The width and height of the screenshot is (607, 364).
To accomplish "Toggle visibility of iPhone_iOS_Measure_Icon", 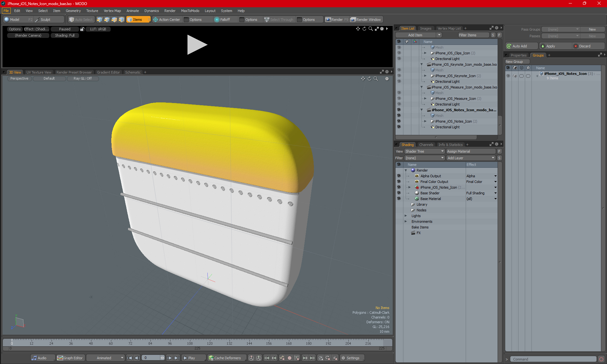I will pyautogui.click(x=399, y=99).
